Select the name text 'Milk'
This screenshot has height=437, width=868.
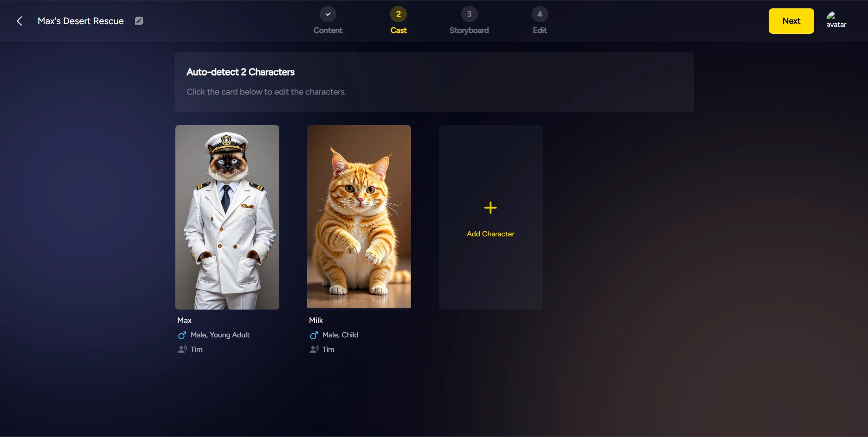pos(316,320)
